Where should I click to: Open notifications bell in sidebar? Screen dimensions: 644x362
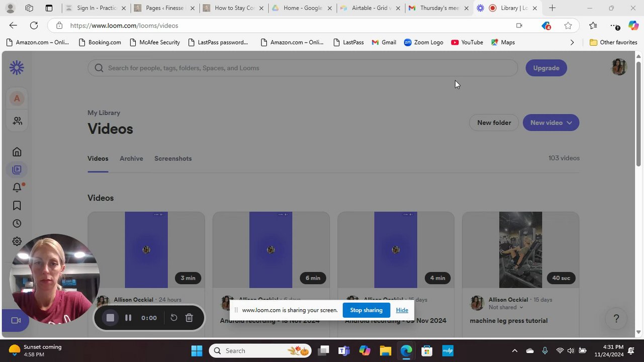click(17, 188)
